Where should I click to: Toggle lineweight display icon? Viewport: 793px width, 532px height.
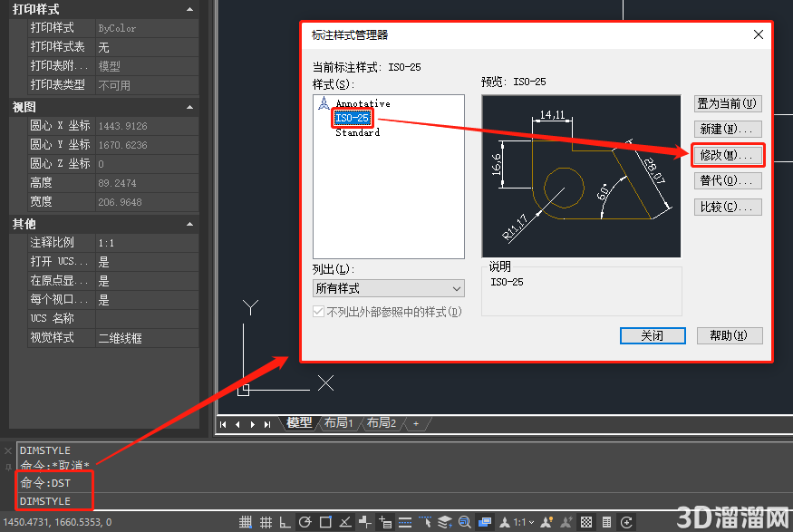pos(404,522)
